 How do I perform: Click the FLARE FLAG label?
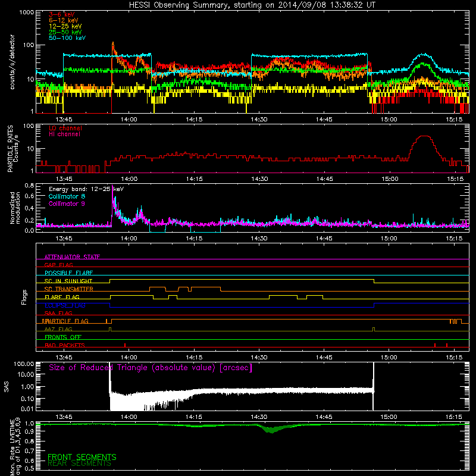point(62,297)
